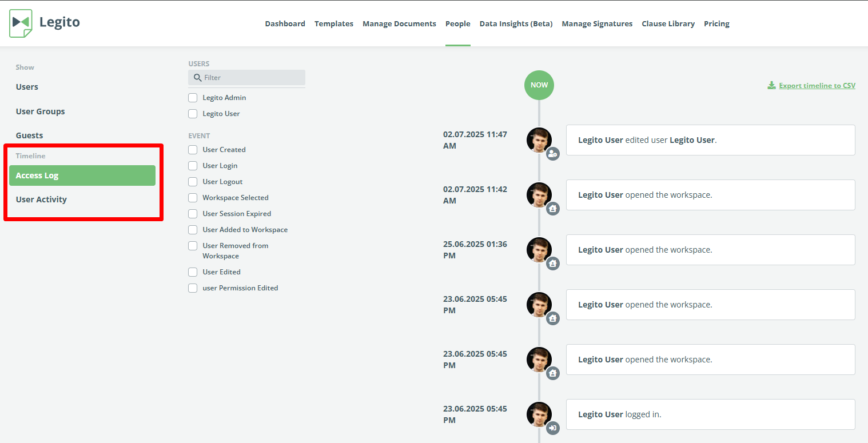Open the Pricing tab
The image size is (868, 443).
pyautogui.click(x=716, y=23)
